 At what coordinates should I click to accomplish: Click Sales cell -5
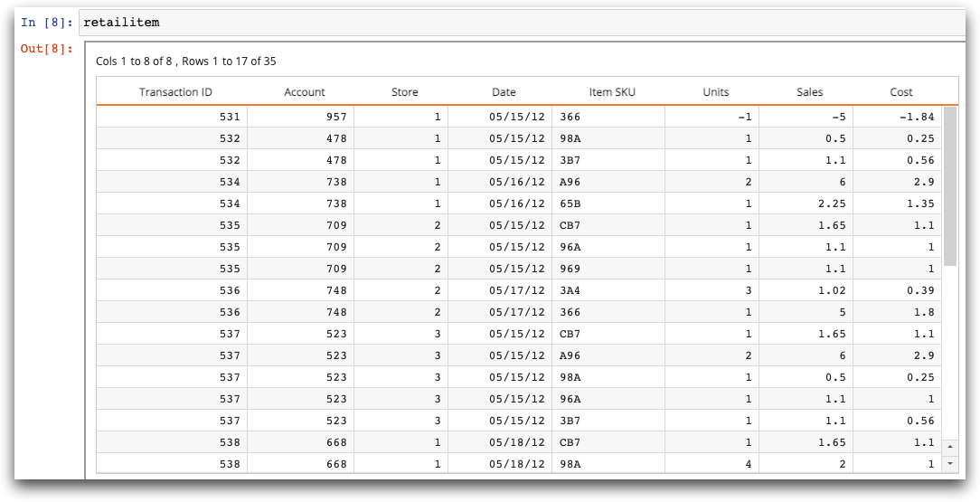pyautogui.click(x=806, y=117)
